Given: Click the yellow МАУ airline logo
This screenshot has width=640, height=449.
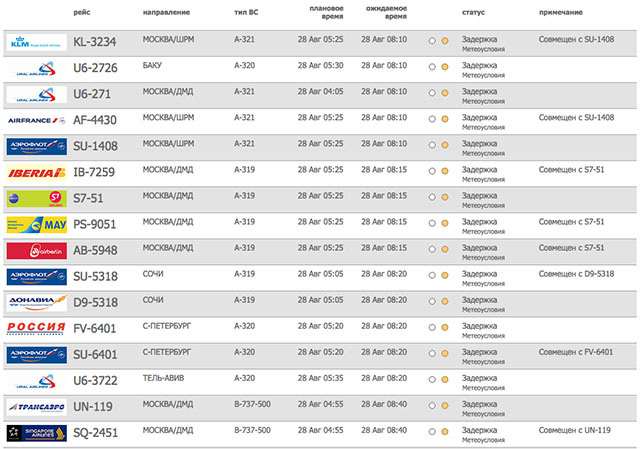Looking at the screenshot, I should point(36,224).
